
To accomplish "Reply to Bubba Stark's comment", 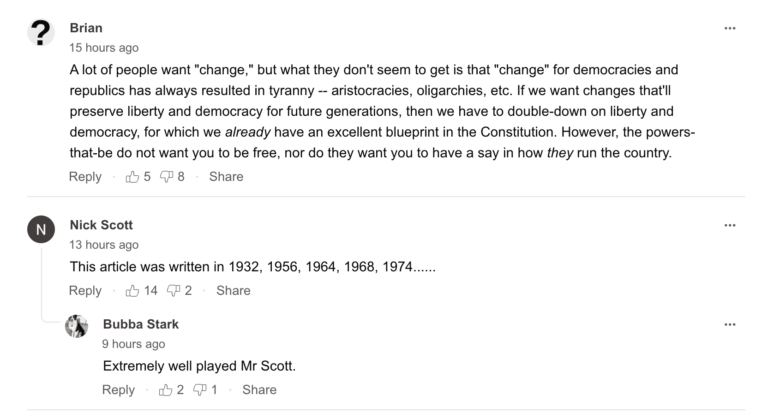I will tap(119, 390).
